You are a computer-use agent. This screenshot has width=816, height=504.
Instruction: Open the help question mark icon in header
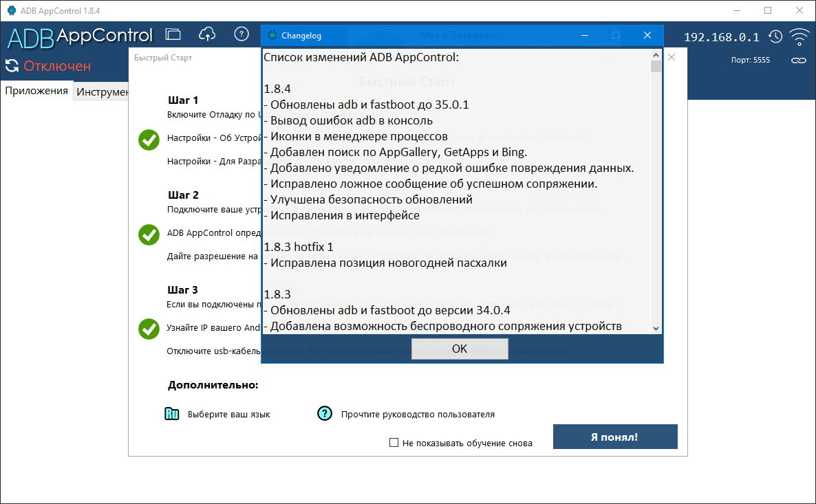(x=241, y=34)
